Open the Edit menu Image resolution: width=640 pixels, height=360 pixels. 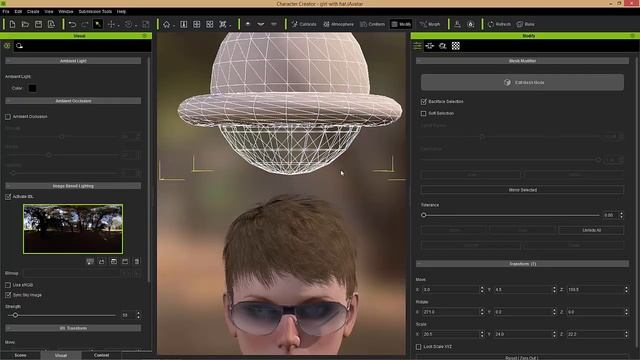tap(18, 11)
